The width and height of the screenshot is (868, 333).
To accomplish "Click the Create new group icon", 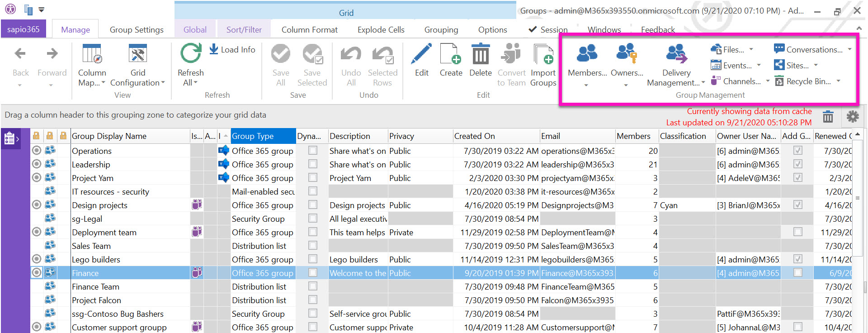I will tap(451, 54).
